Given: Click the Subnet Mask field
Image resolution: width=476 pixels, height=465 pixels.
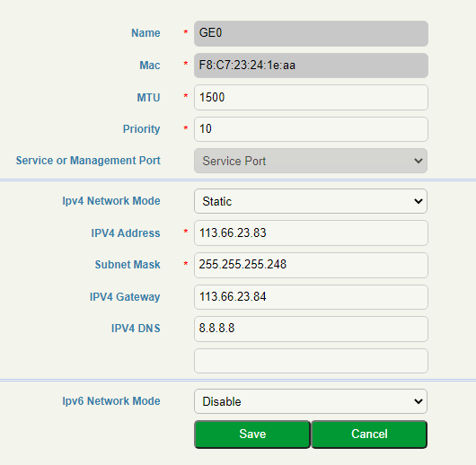Looking at the screenshot, I should tap(311, 265).
